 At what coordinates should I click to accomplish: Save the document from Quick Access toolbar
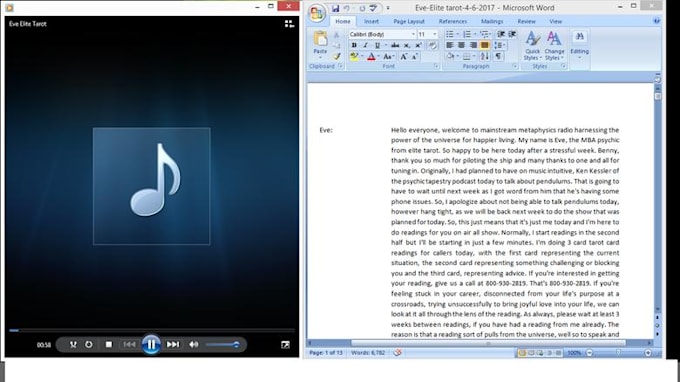tap(335, 8)
